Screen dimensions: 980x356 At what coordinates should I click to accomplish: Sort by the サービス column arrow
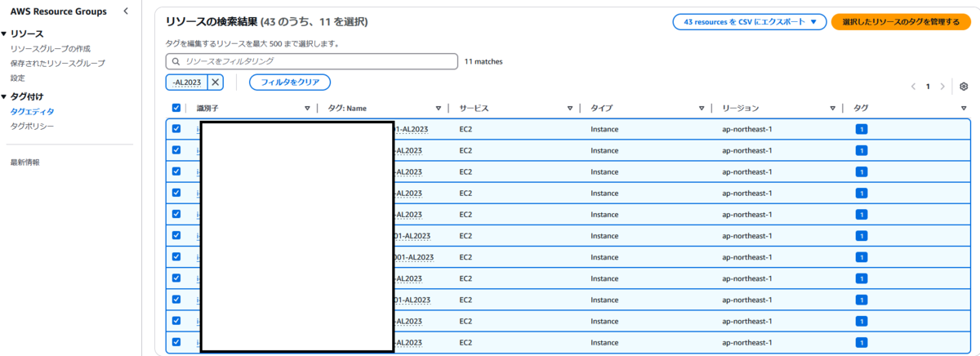tap(570, 108)
